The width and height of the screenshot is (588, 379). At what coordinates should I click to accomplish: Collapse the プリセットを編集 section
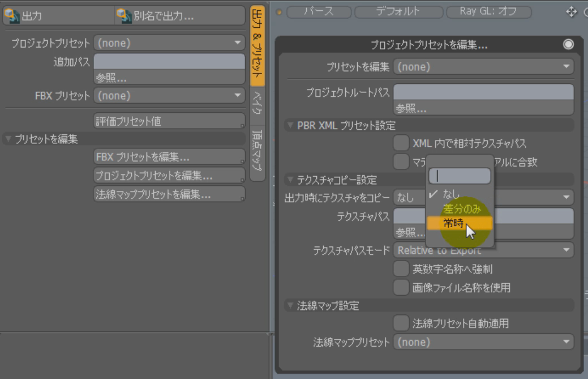(8, 139)
